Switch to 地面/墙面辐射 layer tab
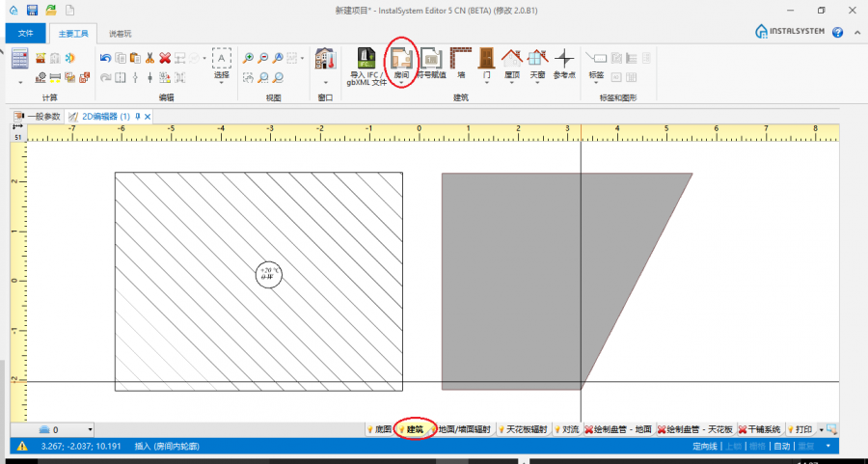The width and height of the screenshot is (868, 464). click(x=463, y=429)
